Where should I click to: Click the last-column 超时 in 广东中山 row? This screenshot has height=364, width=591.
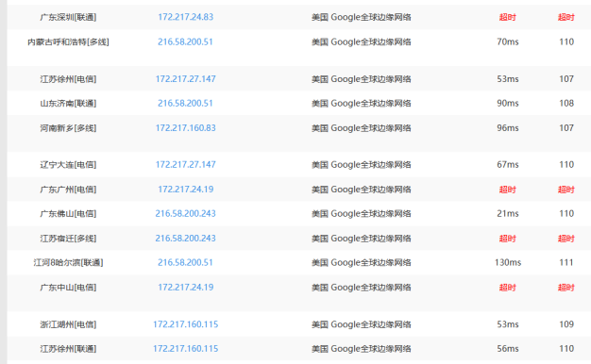pyautogui.click(x=566, y=288)
